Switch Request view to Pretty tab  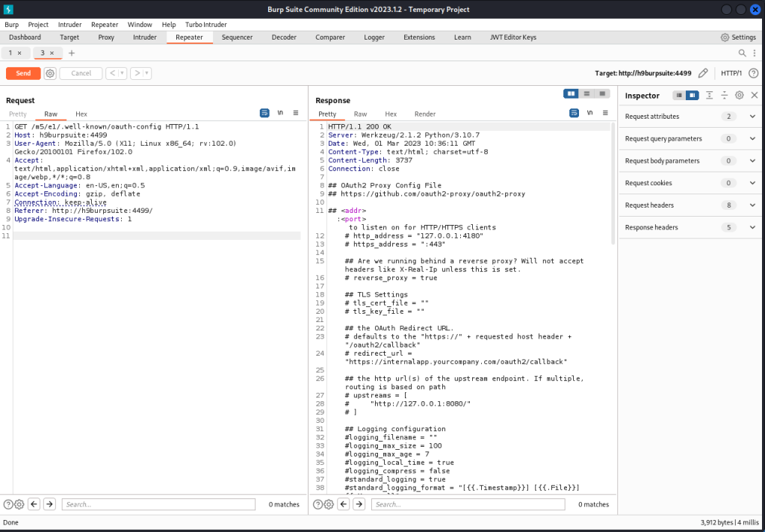click(x=18, y=114)
